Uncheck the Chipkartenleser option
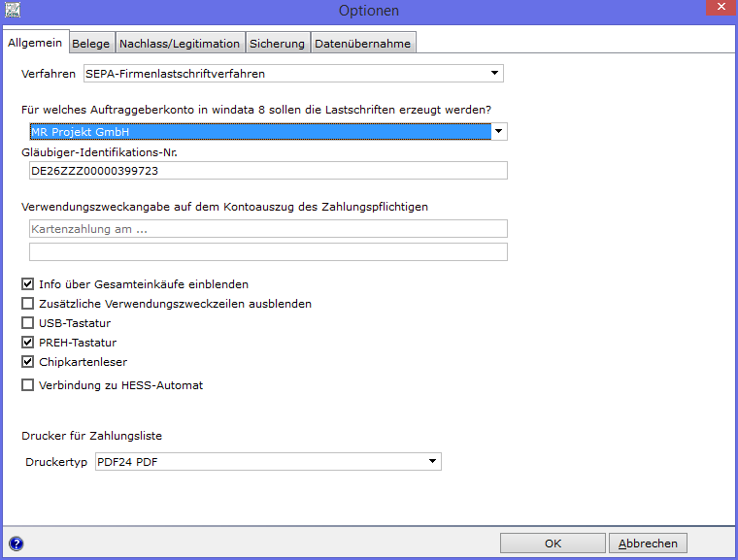Viewport: 738px width, 560px height. (28, 362)
